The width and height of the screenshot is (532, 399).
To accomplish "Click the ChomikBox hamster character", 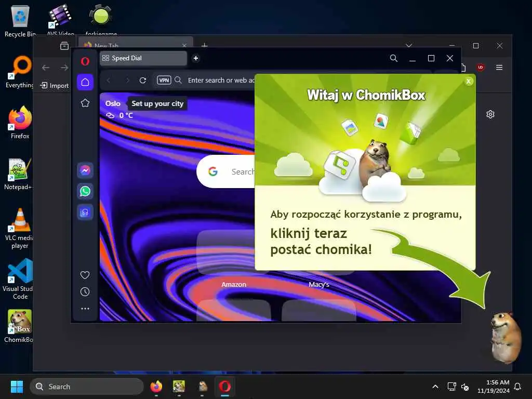I will pos(506,337).
